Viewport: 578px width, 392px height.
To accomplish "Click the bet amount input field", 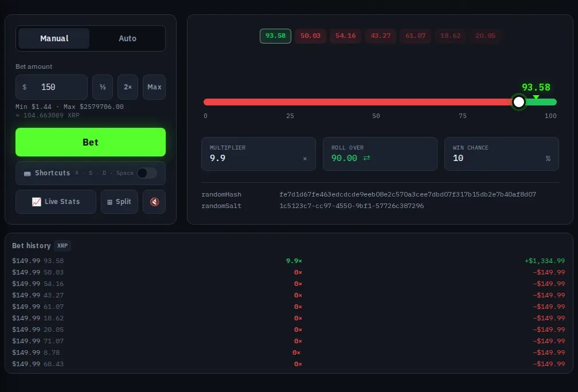I will (x=52, y=87).
